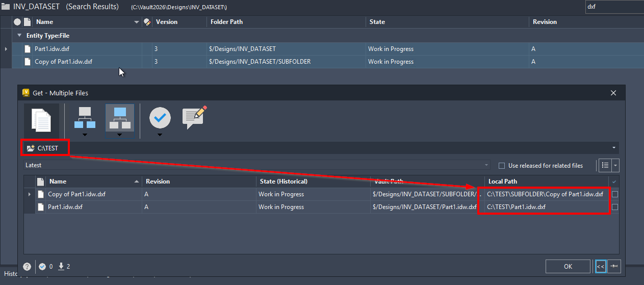
Task: Open the Include Children dropdown arrow
Action: [85, 135]
